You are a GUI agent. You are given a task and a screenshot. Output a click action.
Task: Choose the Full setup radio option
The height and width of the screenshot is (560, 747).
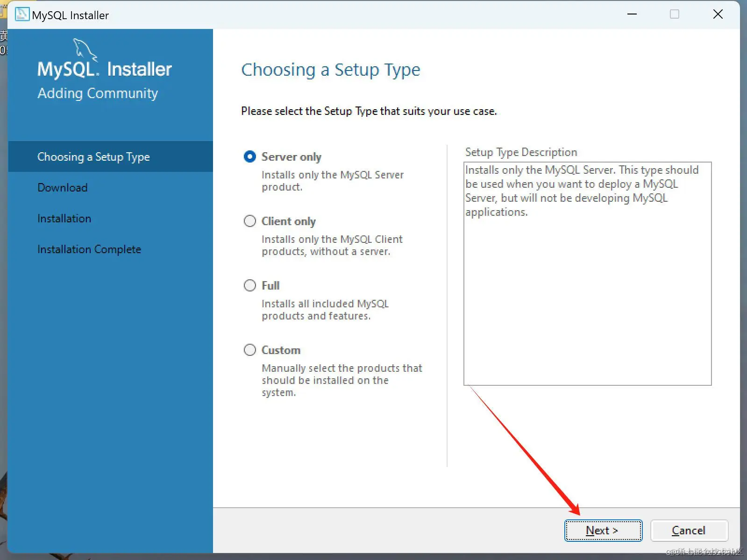tap(250, 285)
